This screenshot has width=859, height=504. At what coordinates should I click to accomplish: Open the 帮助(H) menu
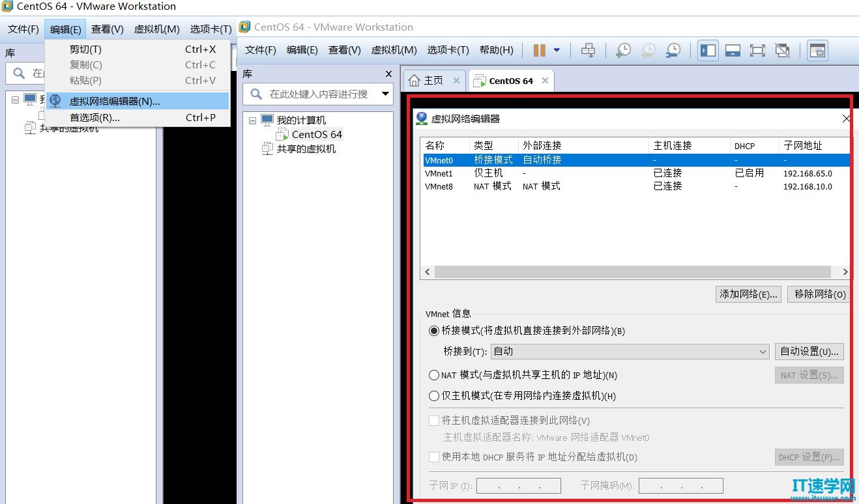point(497,50)
